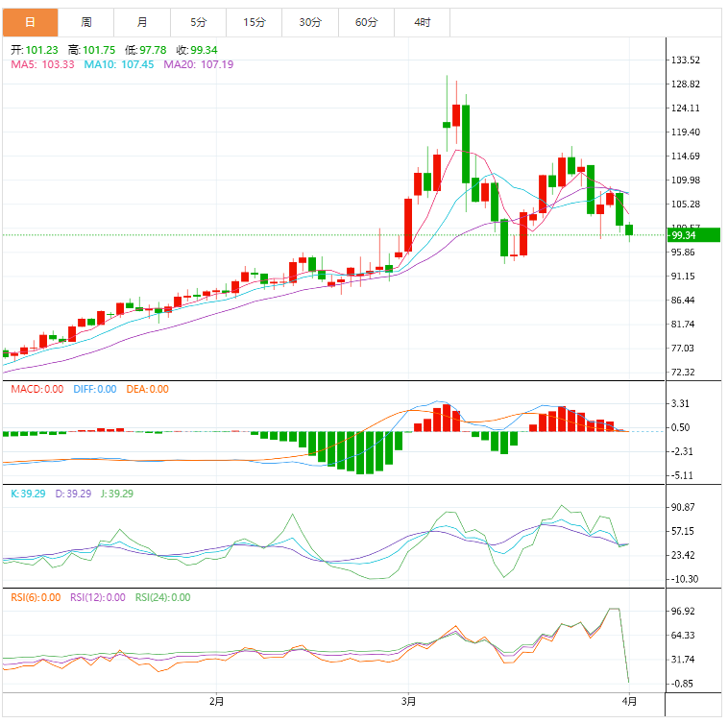Viewport: 728px width, 723px height.
Task: Click the 96.92 RSI axis label
Action: click(x=683, y=612)
